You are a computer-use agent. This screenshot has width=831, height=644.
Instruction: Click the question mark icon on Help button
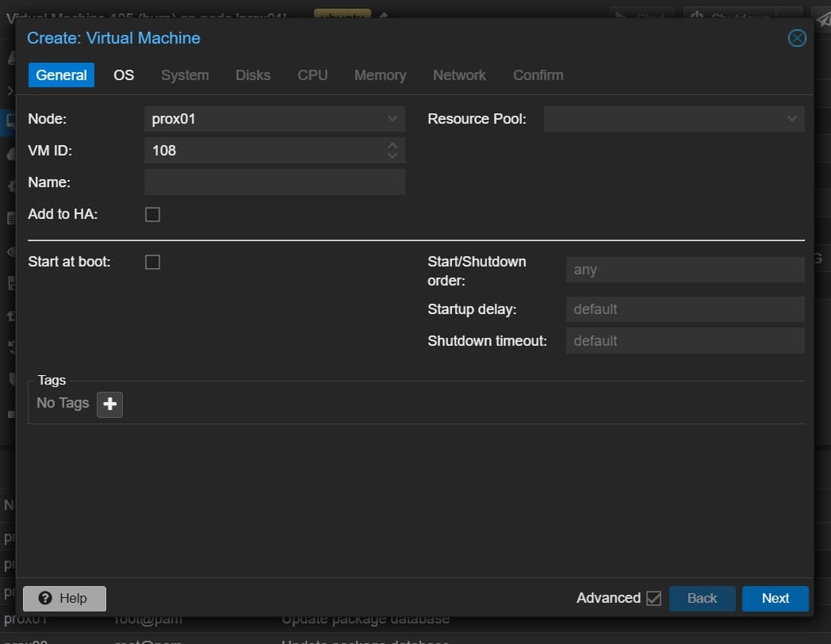click(x=47, y=598)
